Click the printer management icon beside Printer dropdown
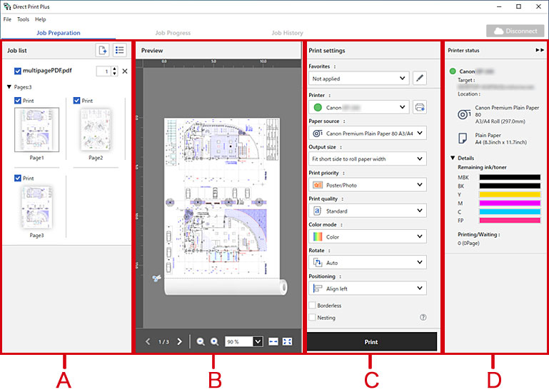The image size is (549, 392). [x=419, y=108]
